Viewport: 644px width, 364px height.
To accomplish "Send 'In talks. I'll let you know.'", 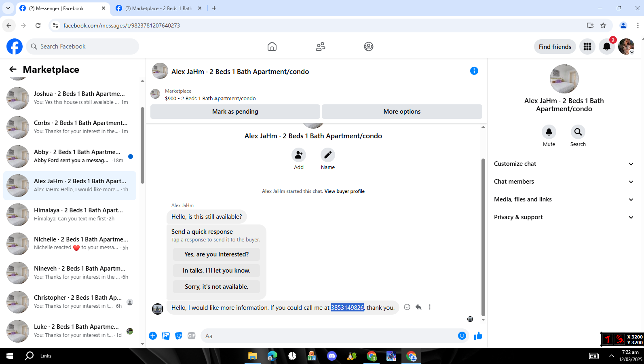I will 216,271.
